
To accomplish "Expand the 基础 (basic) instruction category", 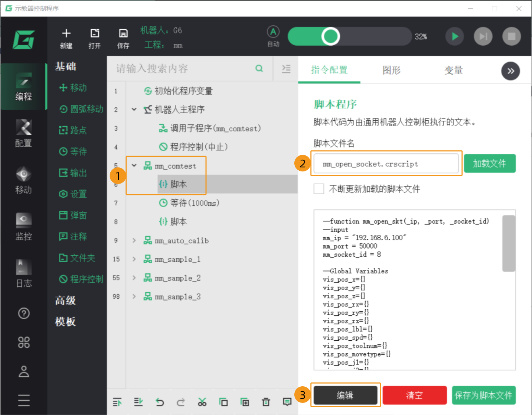I will [65, 66].
